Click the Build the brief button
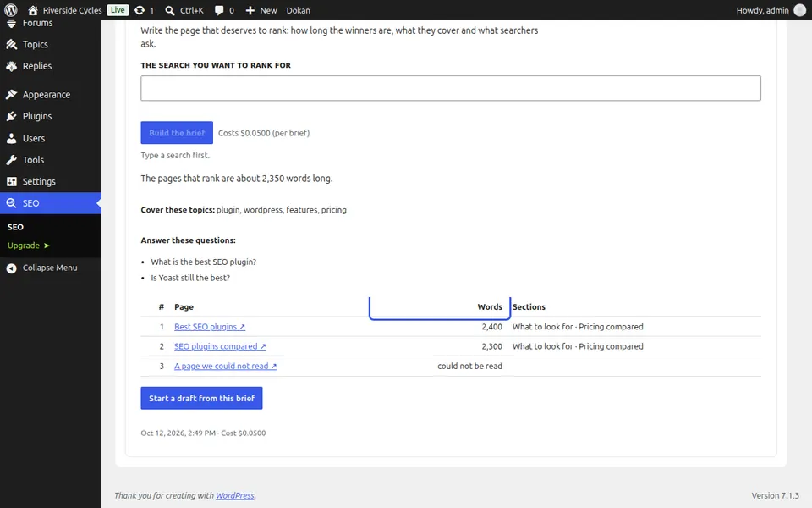 point(177,133)
